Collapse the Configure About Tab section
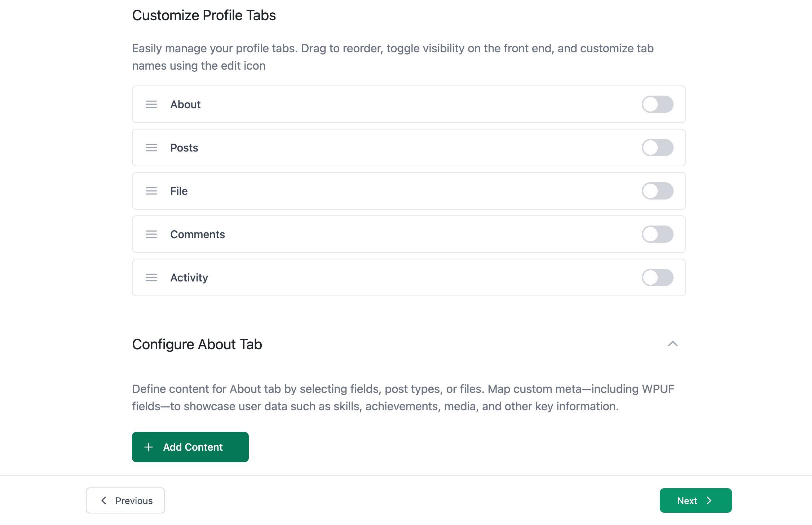Viewport: 812px width, 525px height. [672, 344]
